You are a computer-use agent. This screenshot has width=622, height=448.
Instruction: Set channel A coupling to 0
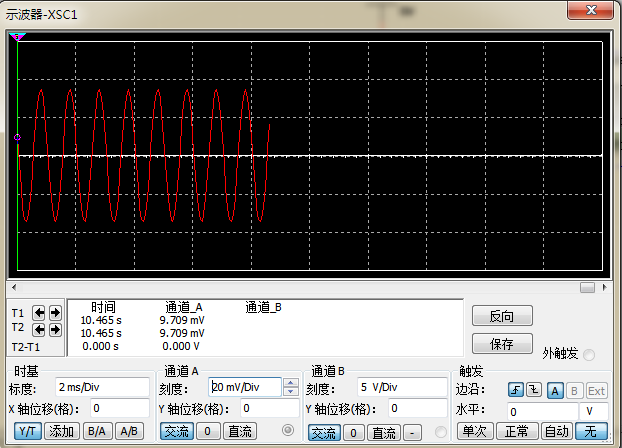pos(207,431)
